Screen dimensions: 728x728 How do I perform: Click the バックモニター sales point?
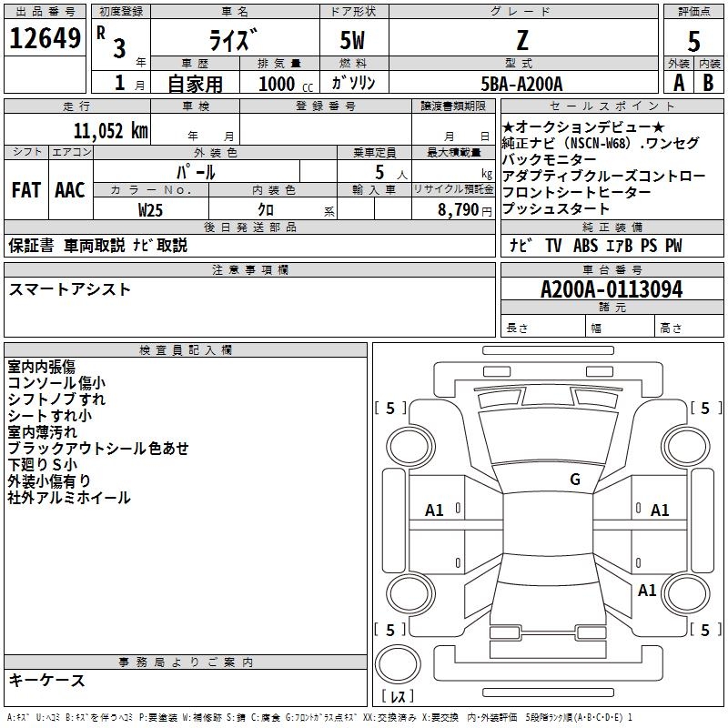click(549, 159)
